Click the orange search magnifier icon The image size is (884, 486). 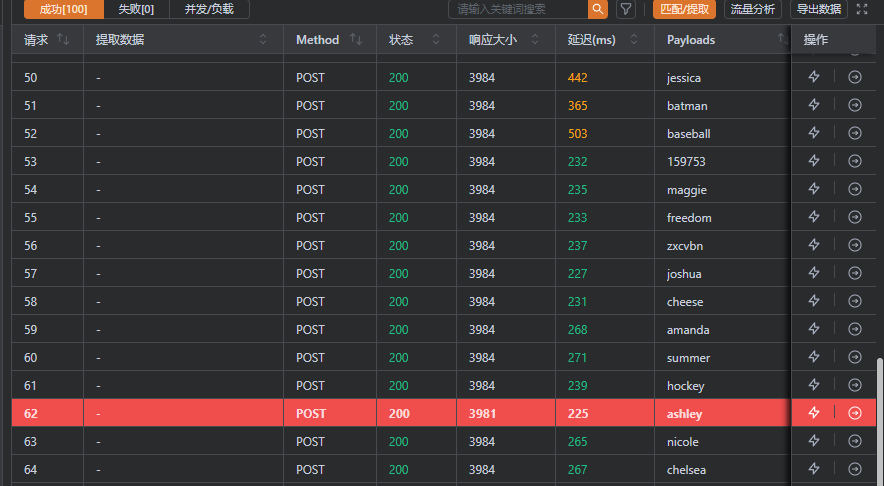click(597, 9)
